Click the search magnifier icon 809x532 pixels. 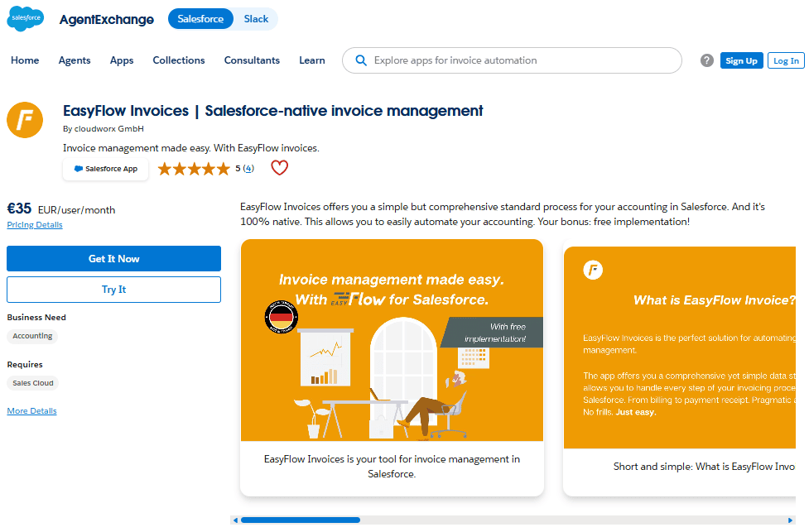[361, 60]
